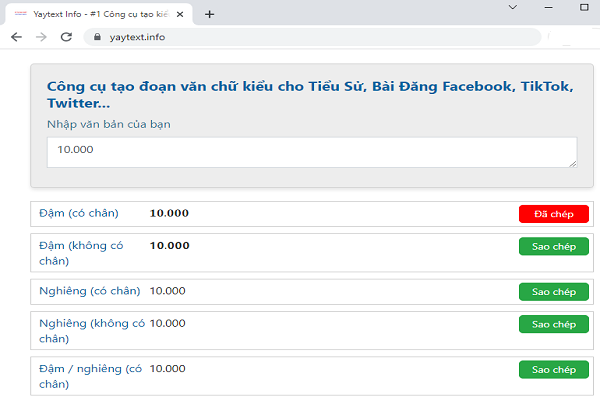Click the Đậm / nghiêng (có chân) label

coord(90,376)
